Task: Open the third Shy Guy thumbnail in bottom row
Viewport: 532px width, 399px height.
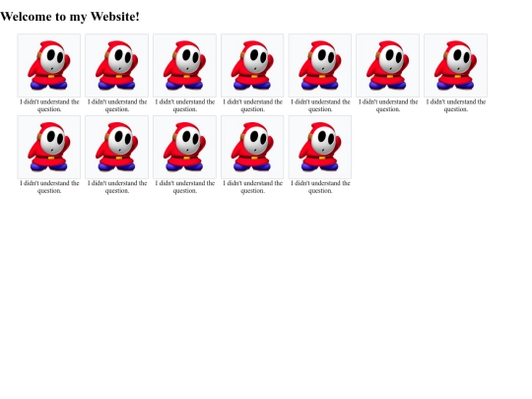Action: pyautogui.click(x=184, y=147)
